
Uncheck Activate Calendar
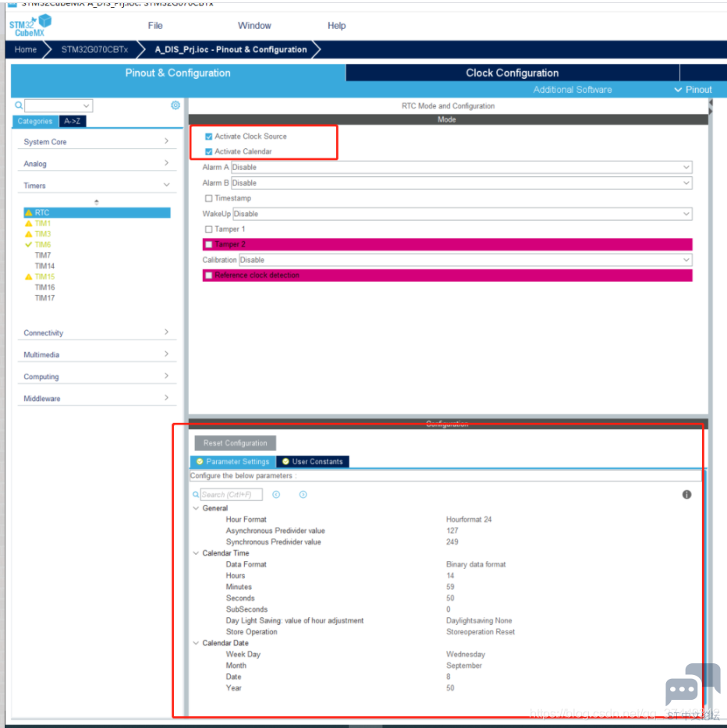point(209,152)
